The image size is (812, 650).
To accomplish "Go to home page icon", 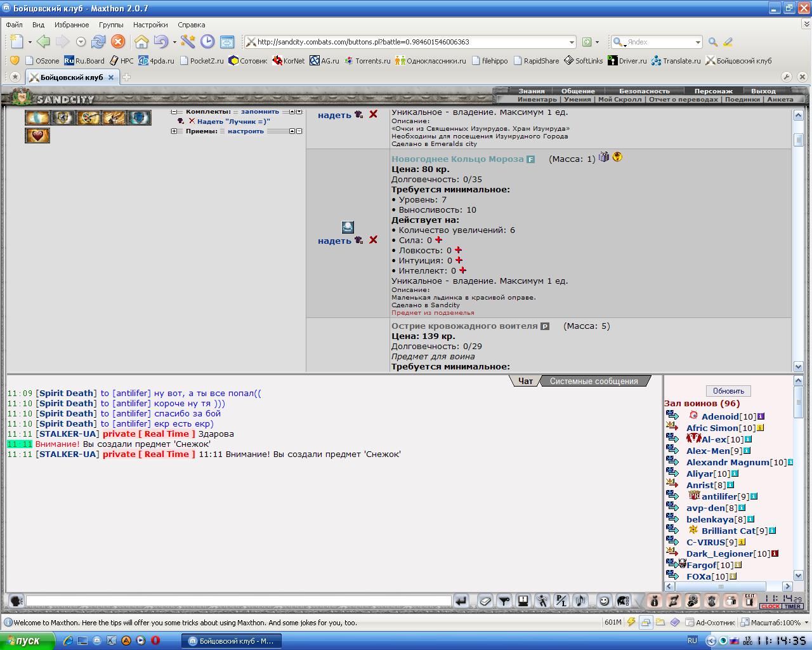I will click(x=141, y=42).
